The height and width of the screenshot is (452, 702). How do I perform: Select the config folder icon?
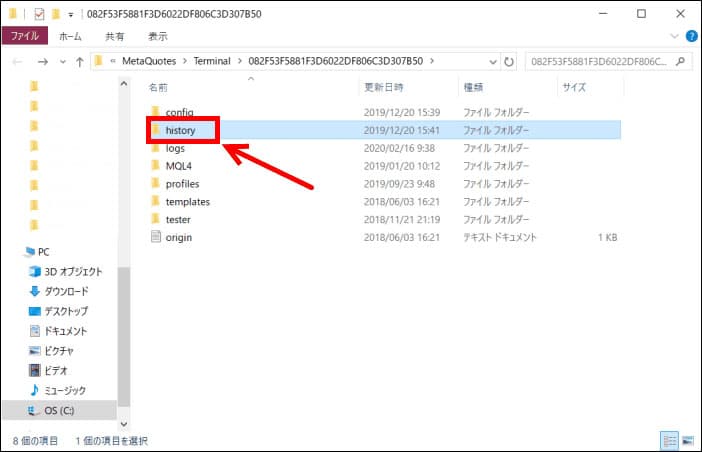pyautogui.click(x=155, y=112)
